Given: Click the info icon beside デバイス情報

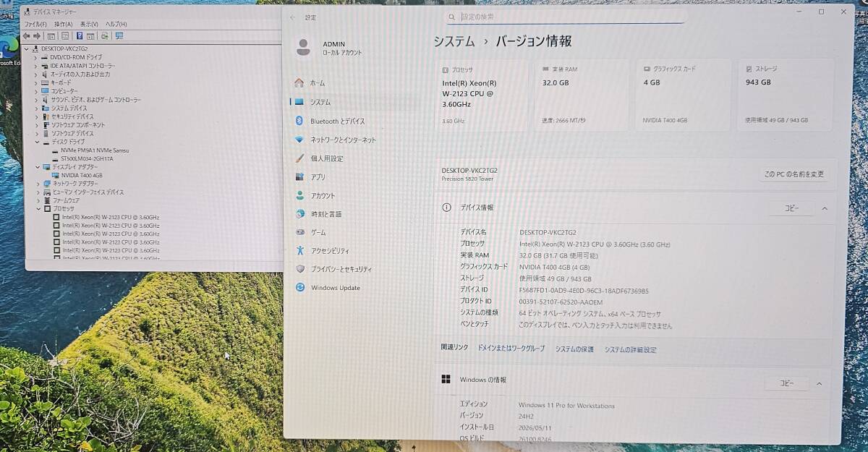Looking at the screenshot, I should point(447,208).
